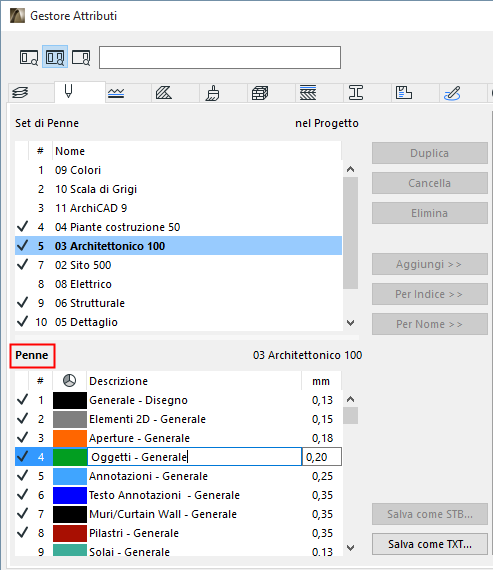This screenshot has width=493, height=570.
Task: Select the right-side panel view icon
Action: click(81, 57)
